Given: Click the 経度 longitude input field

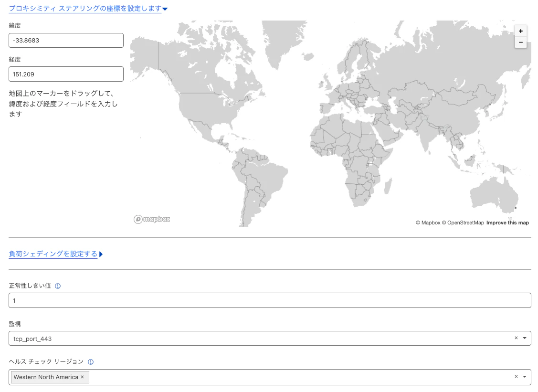Looking at the screenshot, I should (x=66, y=74).
